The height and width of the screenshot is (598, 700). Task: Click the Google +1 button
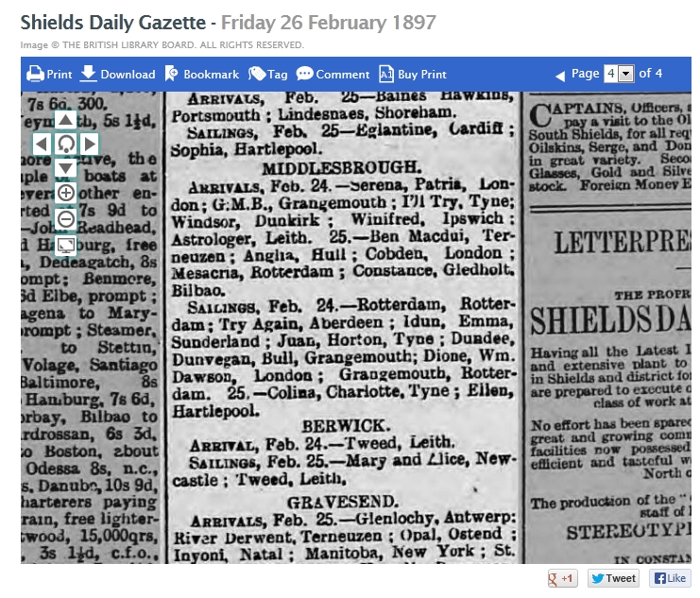coord(562,578)
